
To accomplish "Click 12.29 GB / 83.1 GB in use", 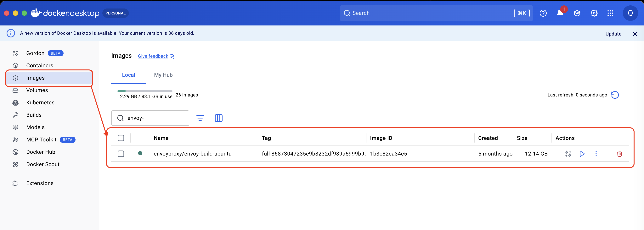I will [145, 96].
